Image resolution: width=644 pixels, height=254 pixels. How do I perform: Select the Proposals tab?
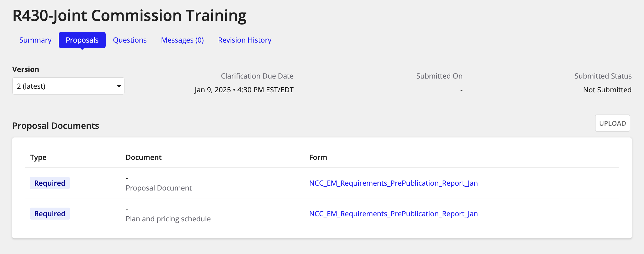click(82, 40)
